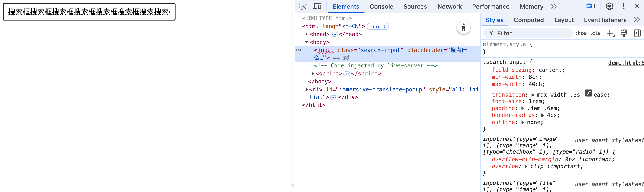The height and width of the screenshot is (192, 644).
Task: Activate the inspect element picker icon
Action: pyautogui.click(x=303, y=6)
